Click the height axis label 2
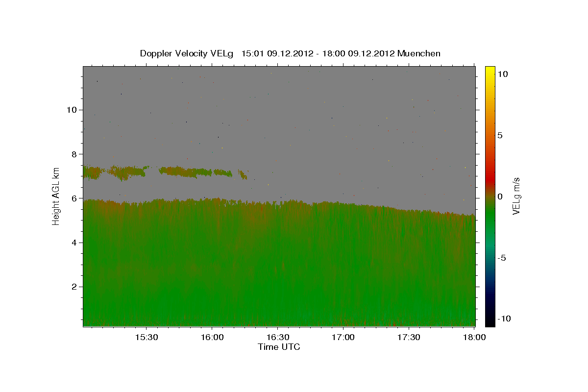 click(x=73, y=287)
